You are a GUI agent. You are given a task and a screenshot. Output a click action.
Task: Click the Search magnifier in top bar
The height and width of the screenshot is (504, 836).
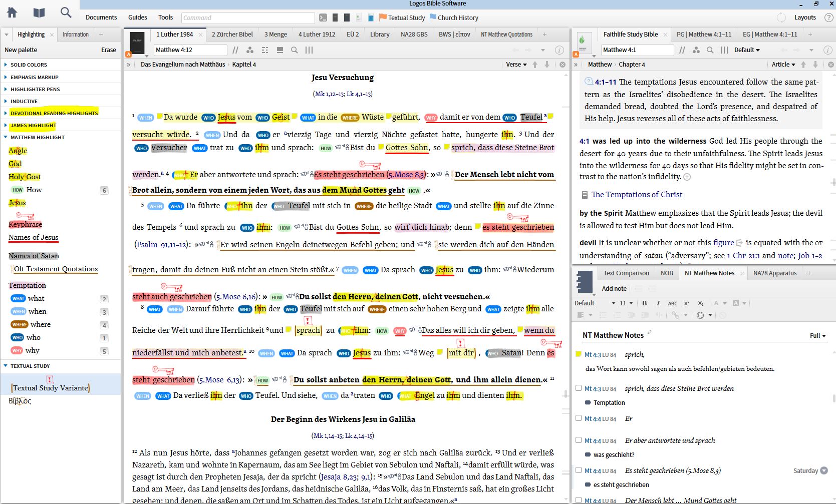pyautogui.click(x=66, y=13)
